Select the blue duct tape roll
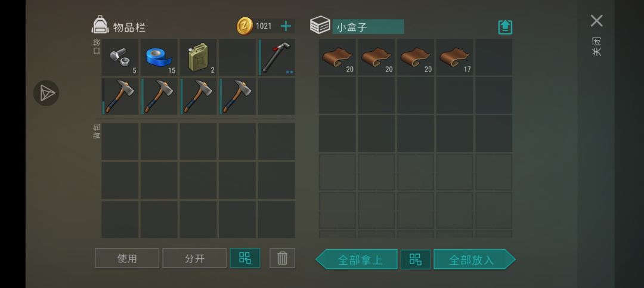 [x=159, y=57]
